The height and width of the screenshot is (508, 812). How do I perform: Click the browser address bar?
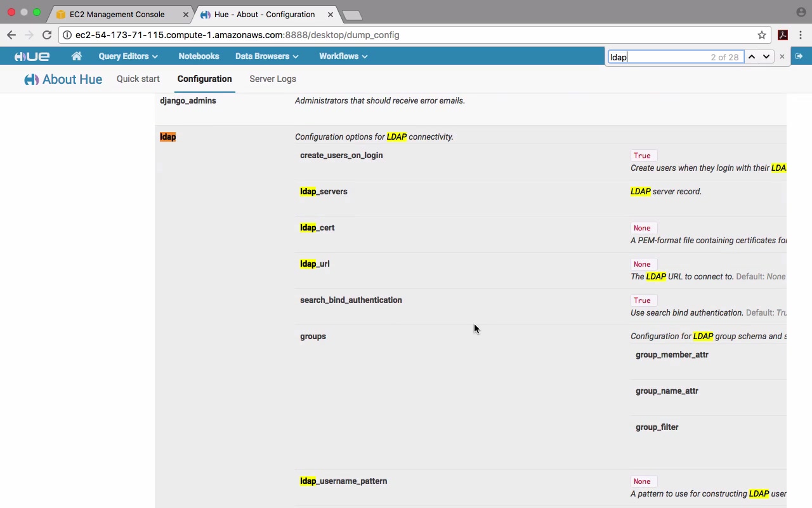pos(415,35)
